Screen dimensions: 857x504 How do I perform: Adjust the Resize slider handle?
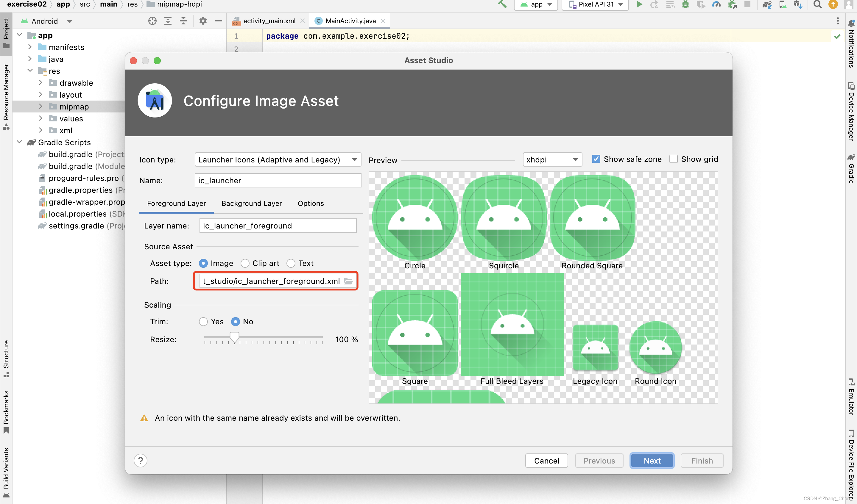tap(234, 337)
